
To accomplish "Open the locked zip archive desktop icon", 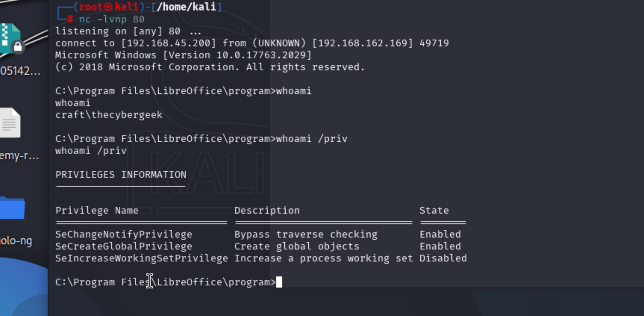I will click(x=11, y=38).
